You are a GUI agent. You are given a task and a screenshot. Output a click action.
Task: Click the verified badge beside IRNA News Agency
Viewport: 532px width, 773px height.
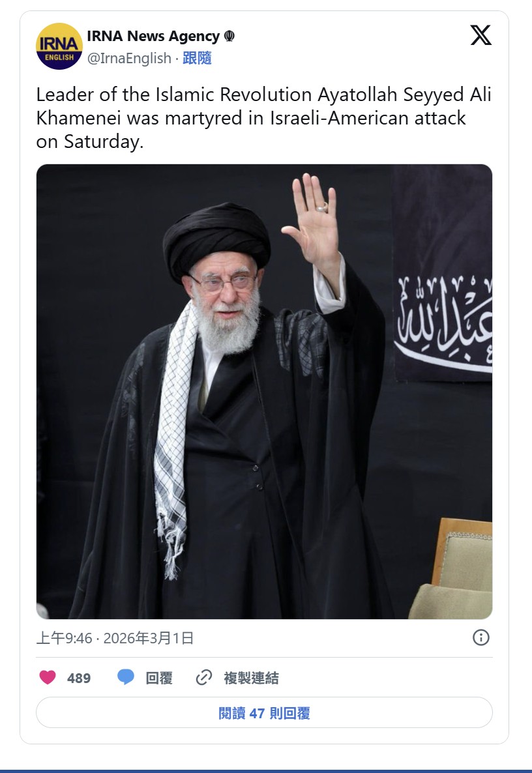229,36
